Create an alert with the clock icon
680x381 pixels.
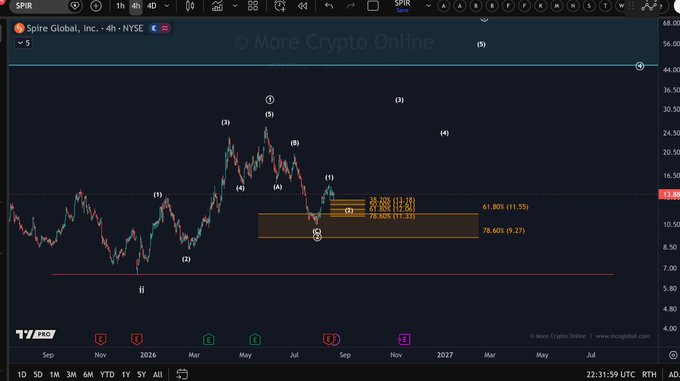coord(280,6)
